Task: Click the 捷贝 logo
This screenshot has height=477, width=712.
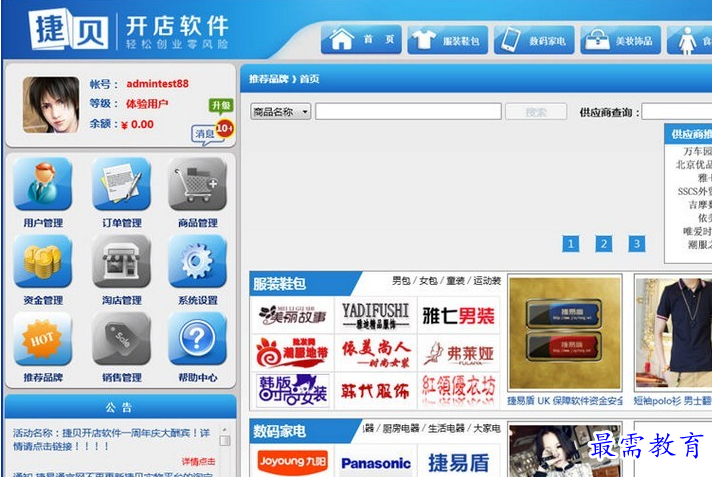Action: (69, 30)
